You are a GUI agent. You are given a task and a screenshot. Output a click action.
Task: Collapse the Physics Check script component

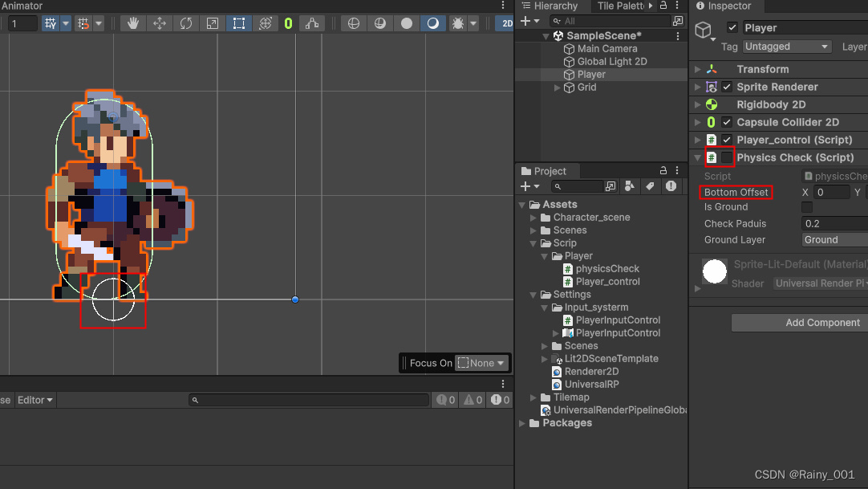point(697,158)
